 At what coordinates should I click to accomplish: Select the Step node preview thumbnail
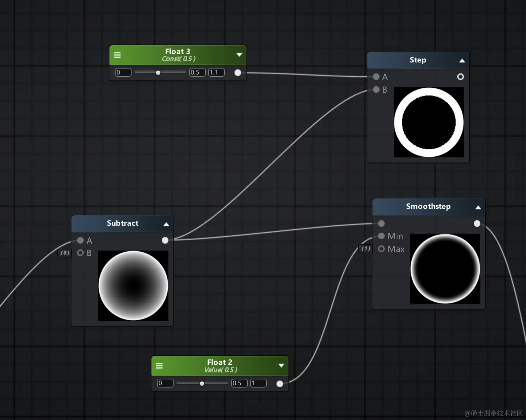[x=429, y=122]
